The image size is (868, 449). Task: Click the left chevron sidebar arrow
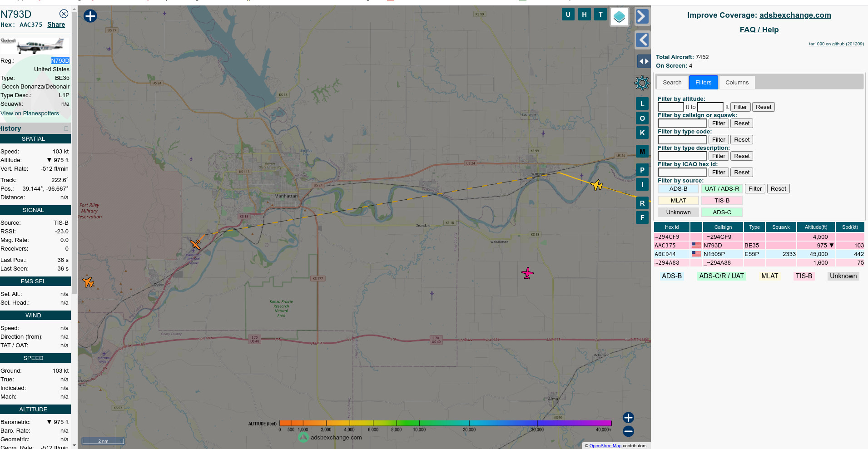642,40
